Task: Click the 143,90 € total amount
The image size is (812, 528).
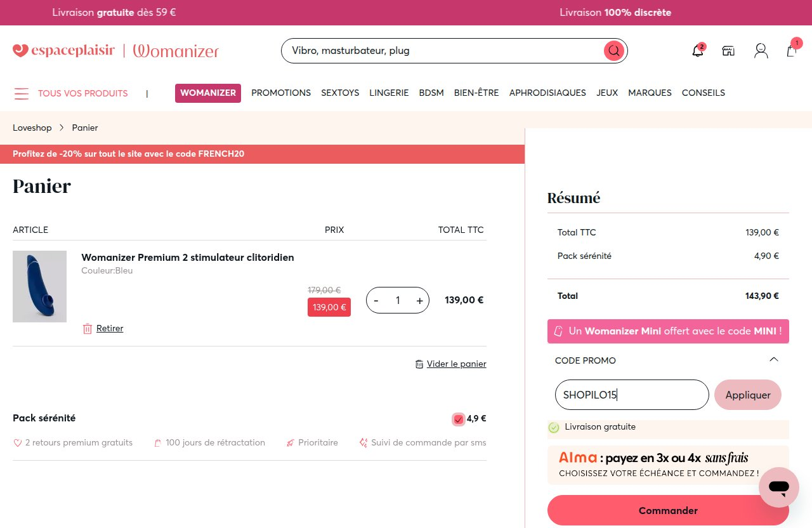Action: click(x=762, y=296)
